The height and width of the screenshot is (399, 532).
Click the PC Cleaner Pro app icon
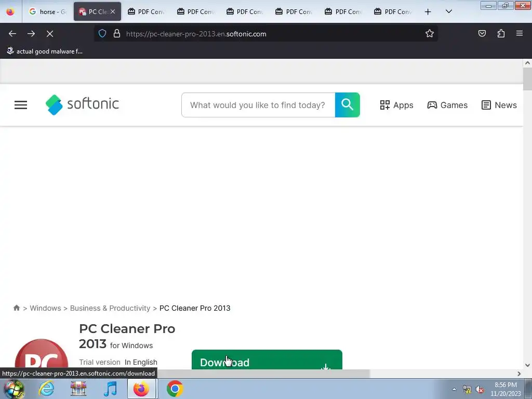[x=42, y=354]
